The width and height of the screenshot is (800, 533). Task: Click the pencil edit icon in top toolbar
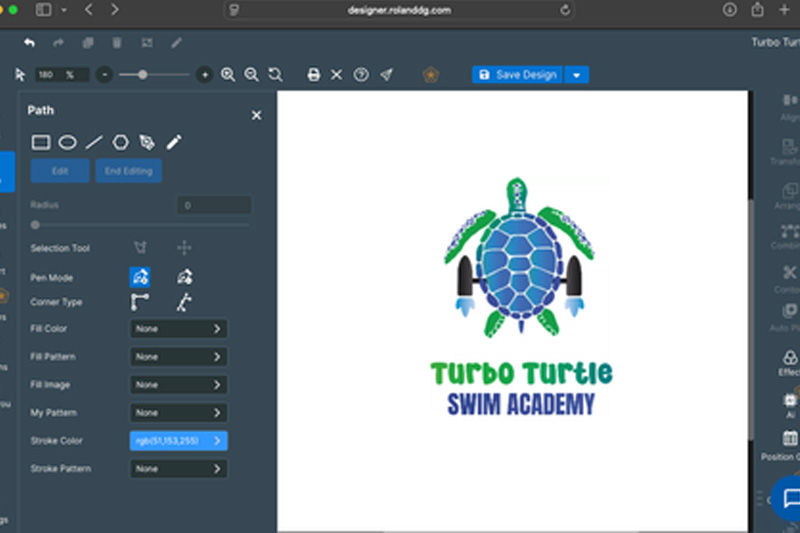tap(177, 43)
